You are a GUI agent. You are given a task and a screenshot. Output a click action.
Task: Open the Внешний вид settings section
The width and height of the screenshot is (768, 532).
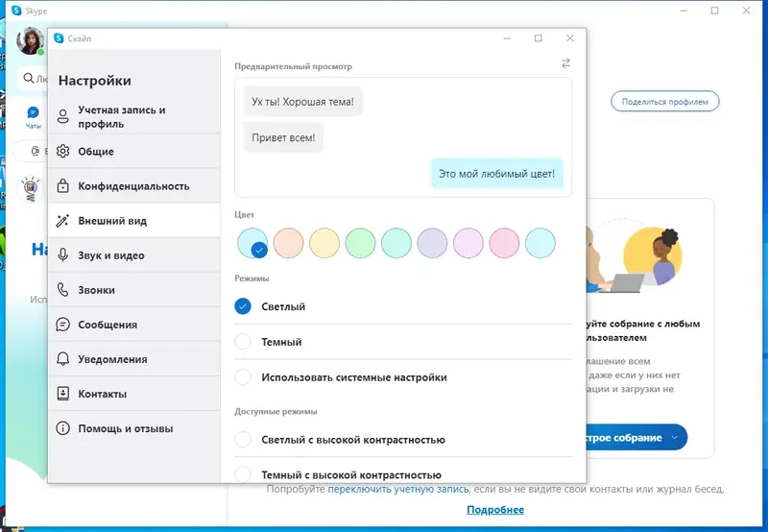[134, 221]
